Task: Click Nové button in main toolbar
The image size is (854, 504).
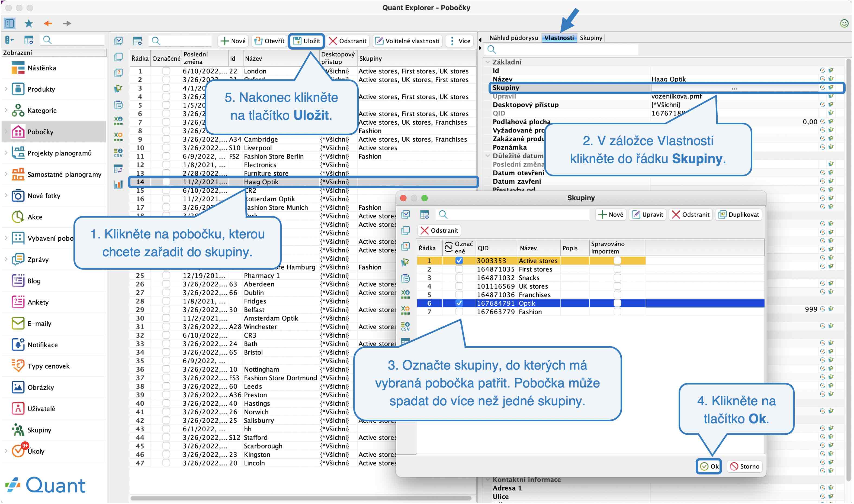Action: (x=233, y=41)
